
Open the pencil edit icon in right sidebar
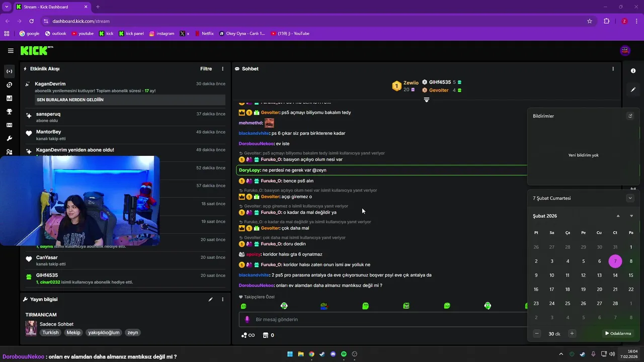point(633,89)
